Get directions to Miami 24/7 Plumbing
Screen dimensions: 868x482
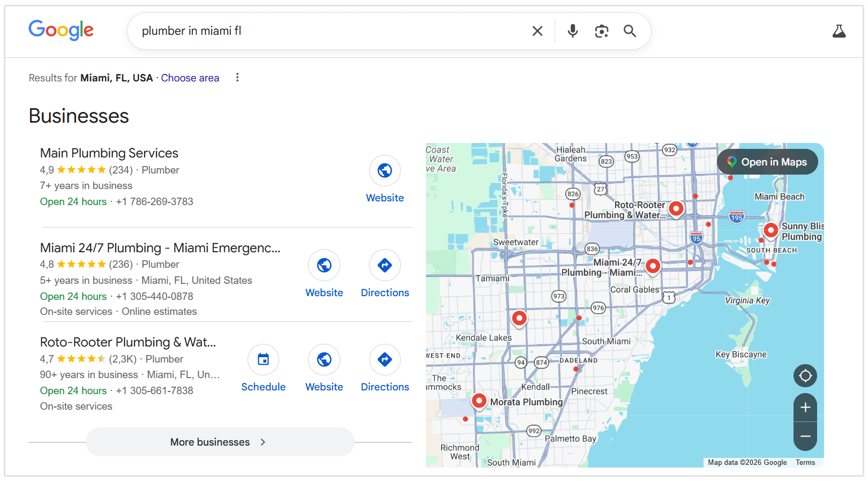click(x=385, y=266)
